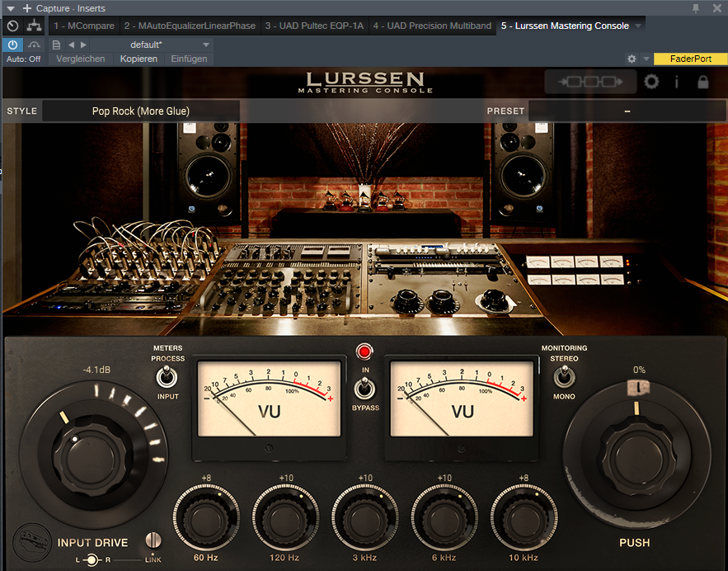
Task: Toggle the plugin power/activate button
Action: tap(12, 45)
